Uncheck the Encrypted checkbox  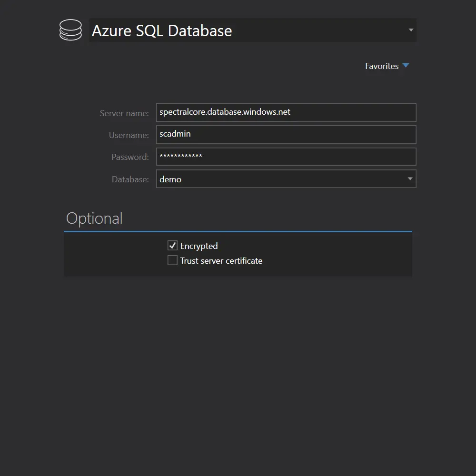(172, 245)
